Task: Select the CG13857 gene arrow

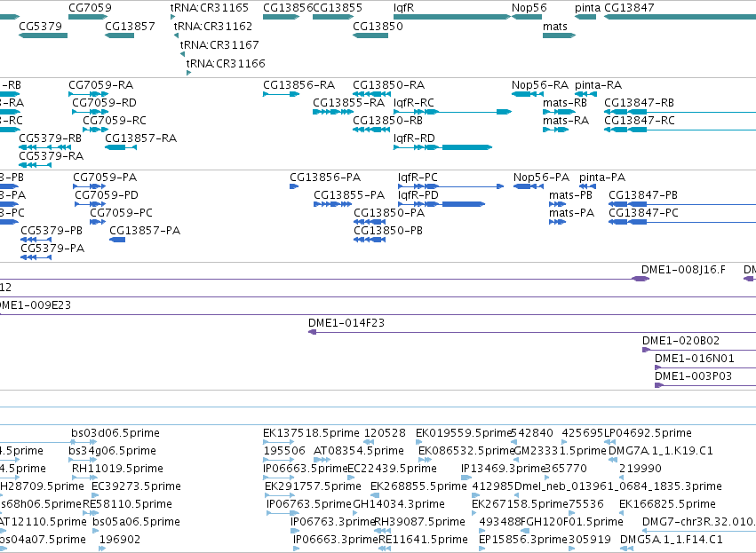Action: (120, 36)
